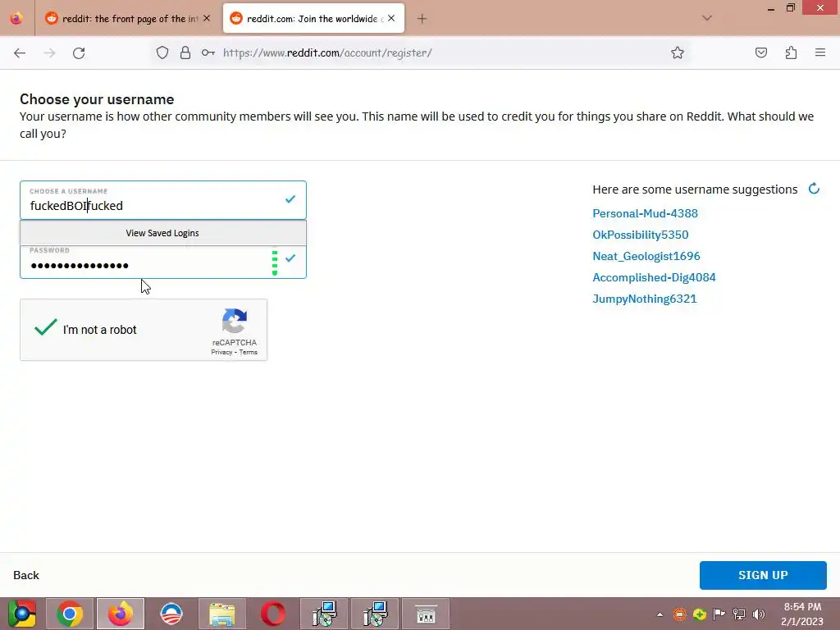Switch to Firefox in the taskbar
The image size is (840, 630).
click(x=121, y=614)
